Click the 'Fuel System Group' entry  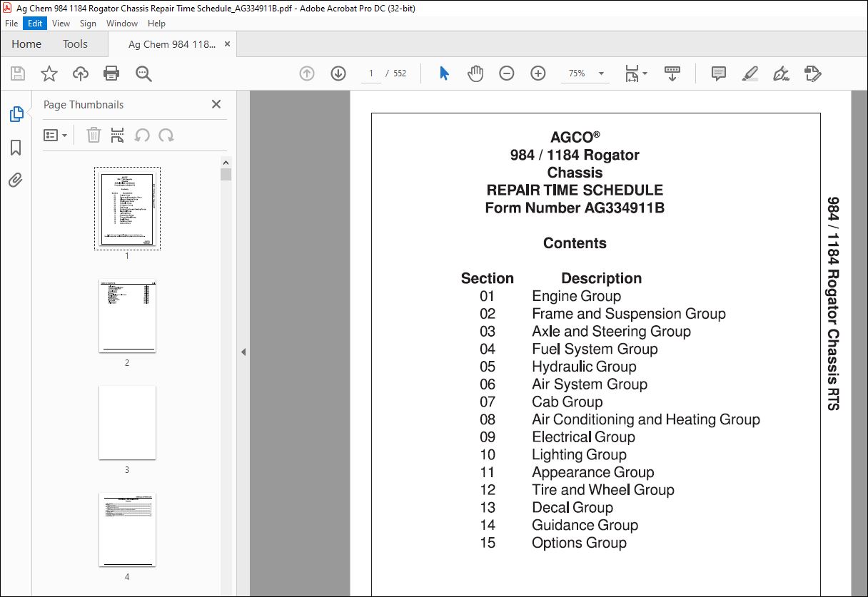click(x=595, y=349)
